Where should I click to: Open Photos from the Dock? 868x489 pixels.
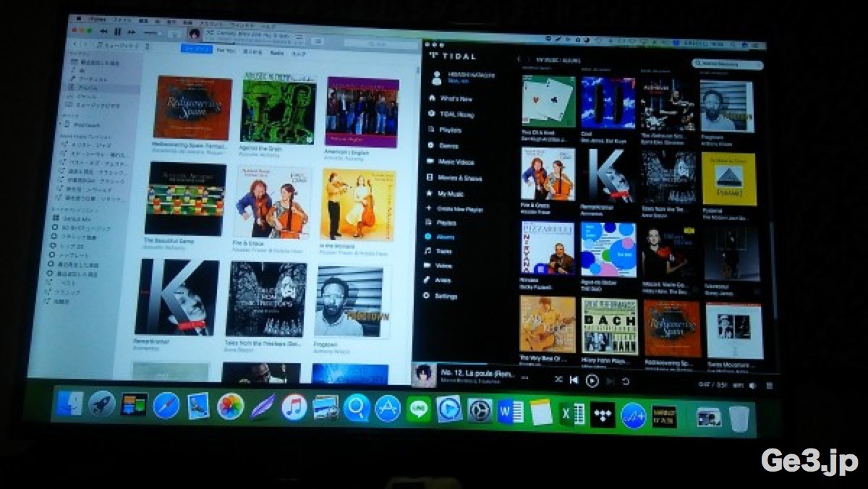click(x=230, y=406)
